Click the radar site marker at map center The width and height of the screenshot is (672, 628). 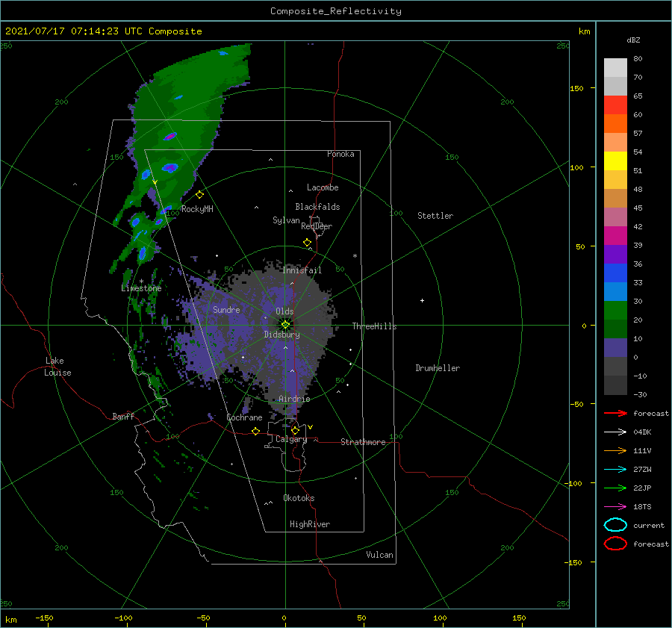(285, 325)
